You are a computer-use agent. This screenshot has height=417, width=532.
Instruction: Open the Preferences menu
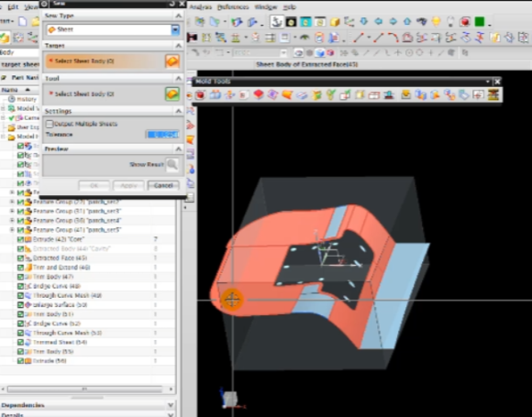point(233,6)
